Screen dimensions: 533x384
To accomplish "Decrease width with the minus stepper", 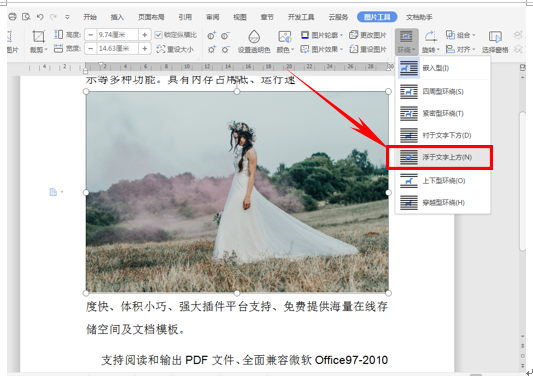I will [90, 49].
